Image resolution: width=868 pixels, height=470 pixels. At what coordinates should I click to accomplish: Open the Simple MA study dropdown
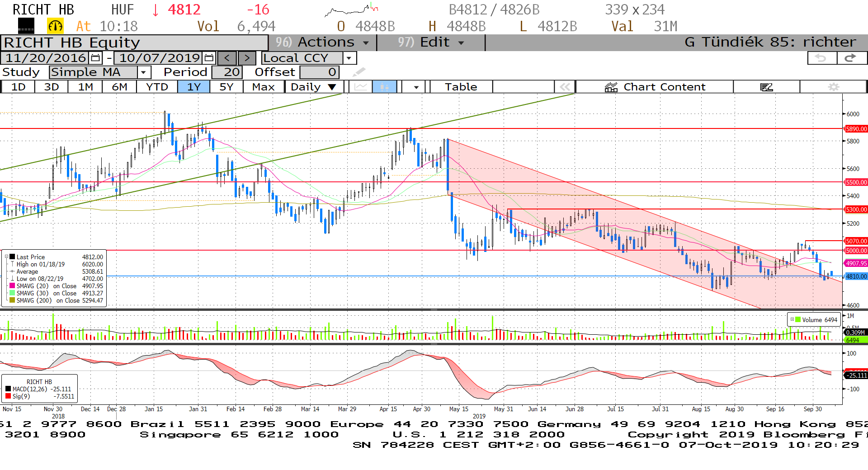144,72
